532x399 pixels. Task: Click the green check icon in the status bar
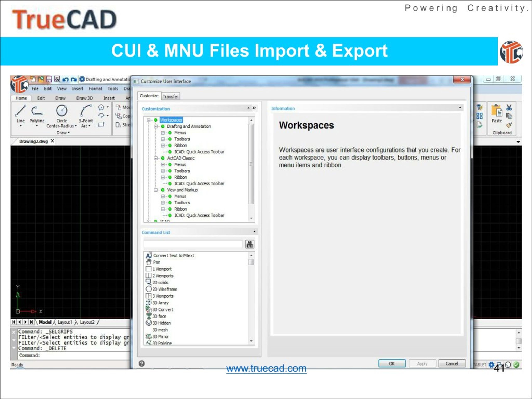(516, 365)
